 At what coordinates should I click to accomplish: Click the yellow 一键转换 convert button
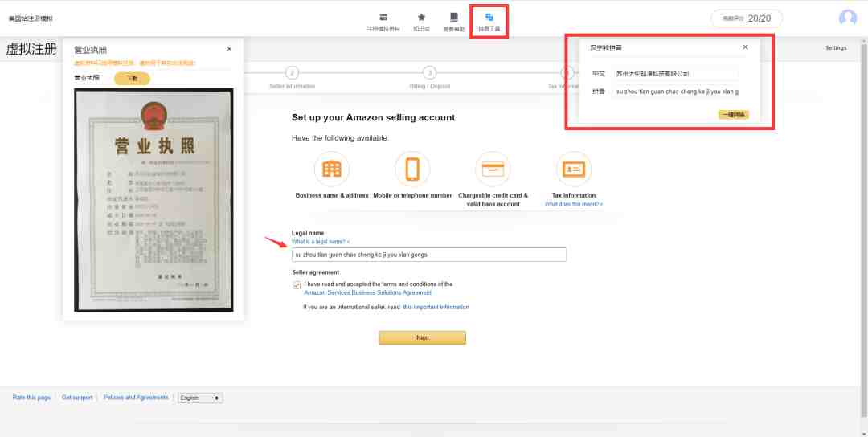tap(734, 115)
